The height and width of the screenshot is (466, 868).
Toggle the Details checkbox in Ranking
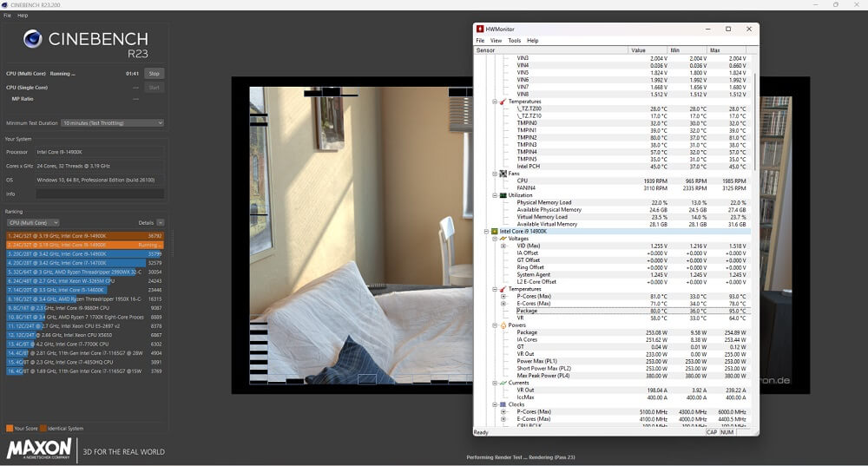point(161,223)
